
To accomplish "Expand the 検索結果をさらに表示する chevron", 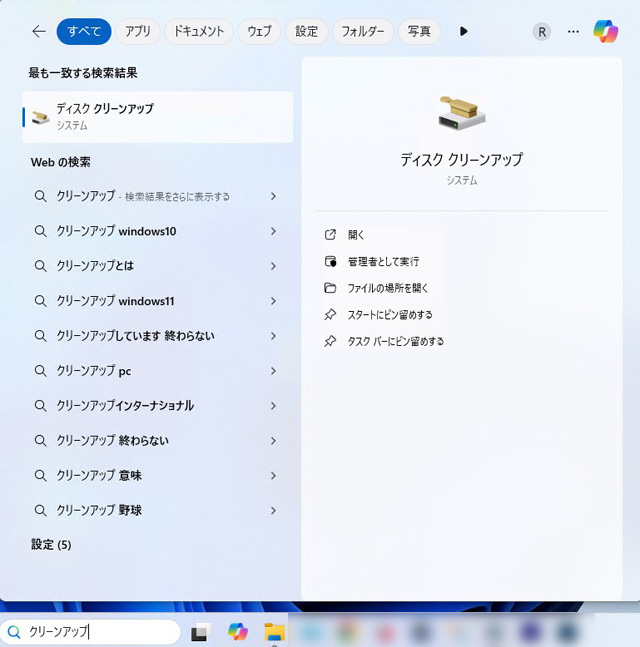I will 273,196.
